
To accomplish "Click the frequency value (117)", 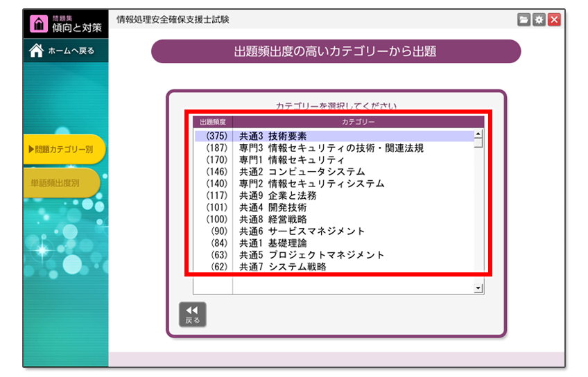I will pos(217,195).
